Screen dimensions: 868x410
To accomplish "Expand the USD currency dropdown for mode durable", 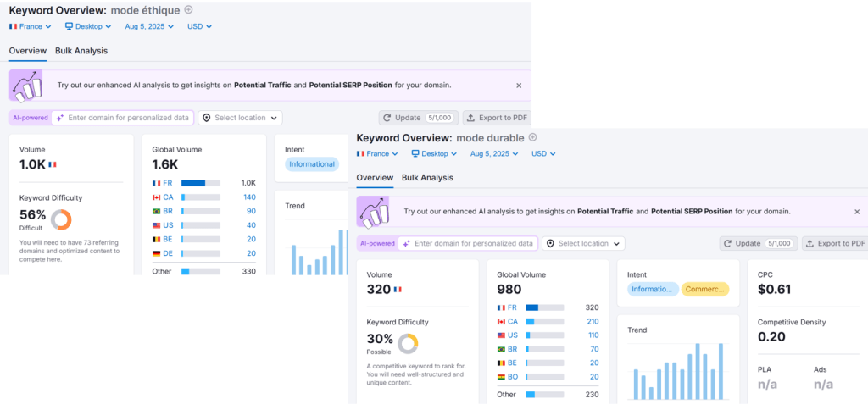I will tap(543, 154).
